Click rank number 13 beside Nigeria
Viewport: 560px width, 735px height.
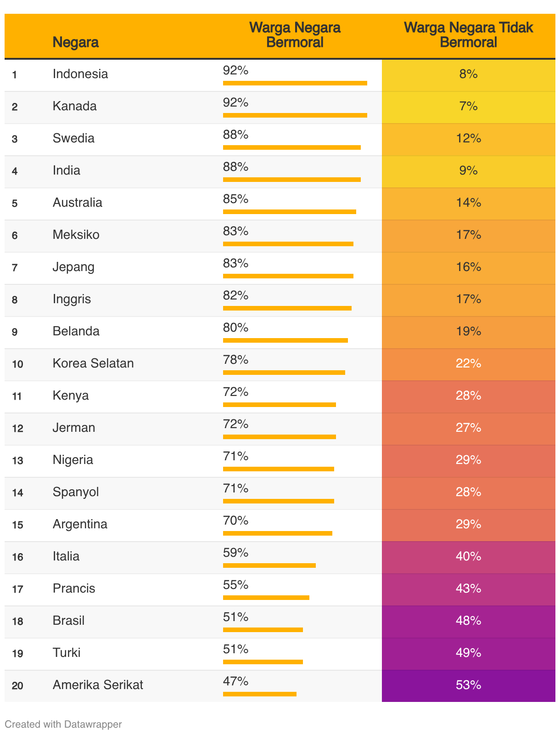coord(17,460)
